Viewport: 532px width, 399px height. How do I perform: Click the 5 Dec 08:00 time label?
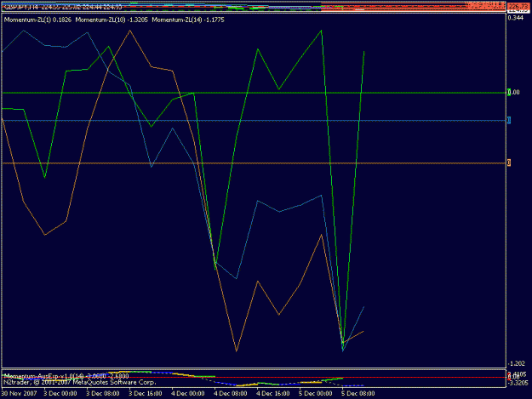click(x=358, y=394)
